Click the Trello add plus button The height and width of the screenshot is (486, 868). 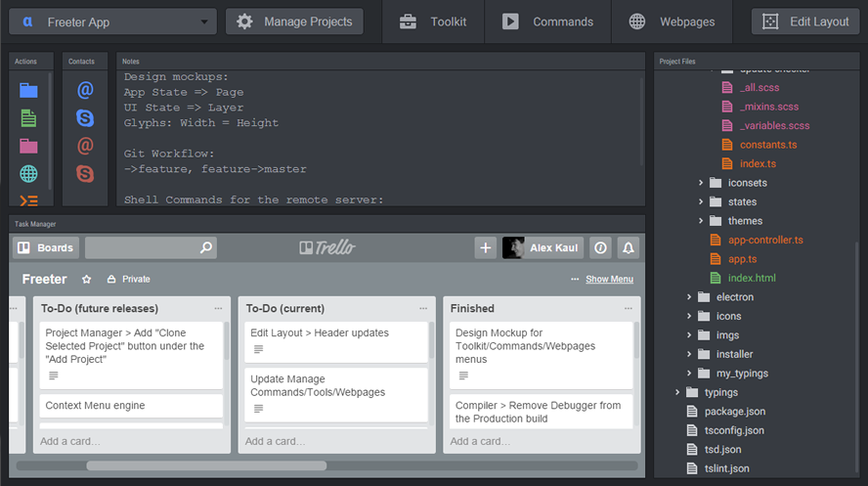(486, 248)
